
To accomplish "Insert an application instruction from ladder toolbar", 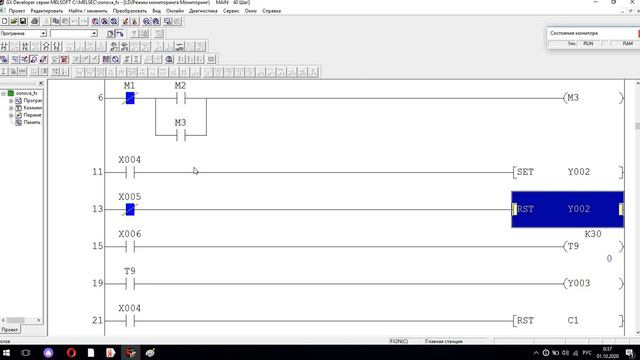I will (x=57, y=46).
